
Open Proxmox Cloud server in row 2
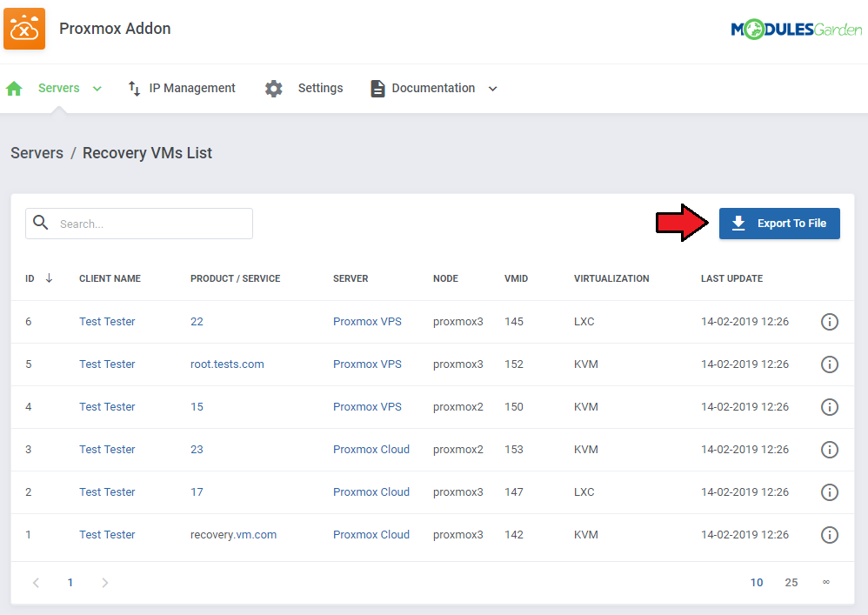[x=371, y=492]
